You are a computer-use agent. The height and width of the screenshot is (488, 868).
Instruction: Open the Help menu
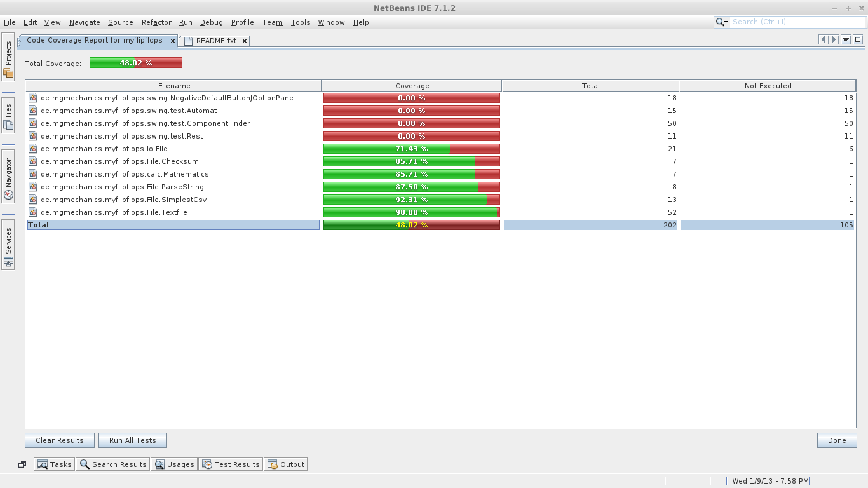tap(361, 22)
